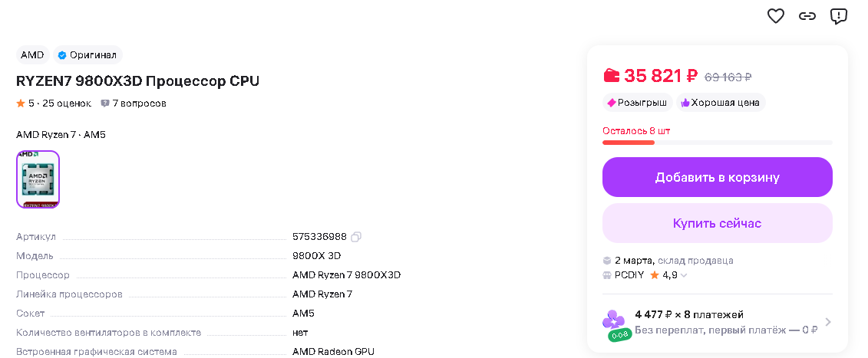The image size is (868, 358).
Task: Click the Артикул label
Action: pos(36,237)
